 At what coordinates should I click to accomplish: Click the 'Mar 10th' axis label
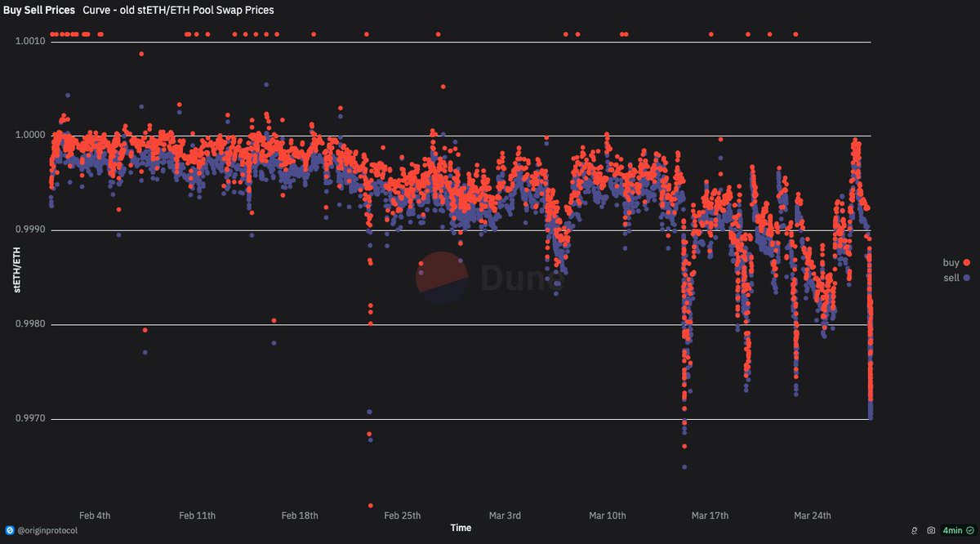tap(608, 515)
